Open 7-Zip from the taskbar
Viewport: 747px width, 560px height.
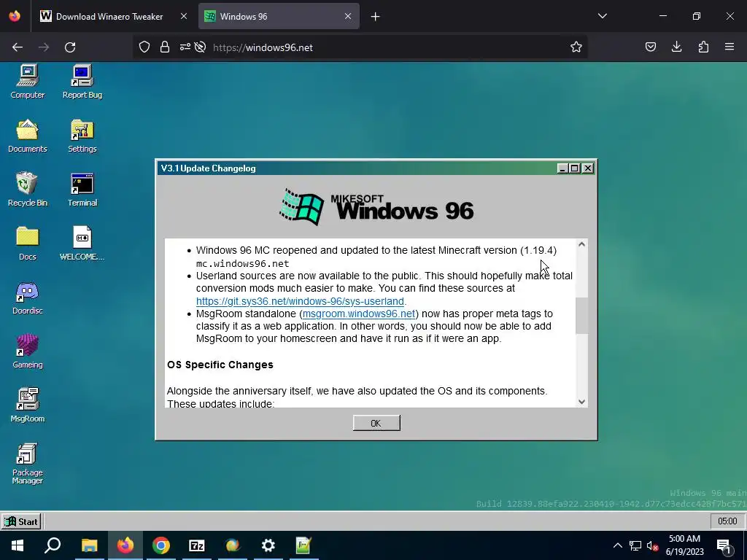197,545
